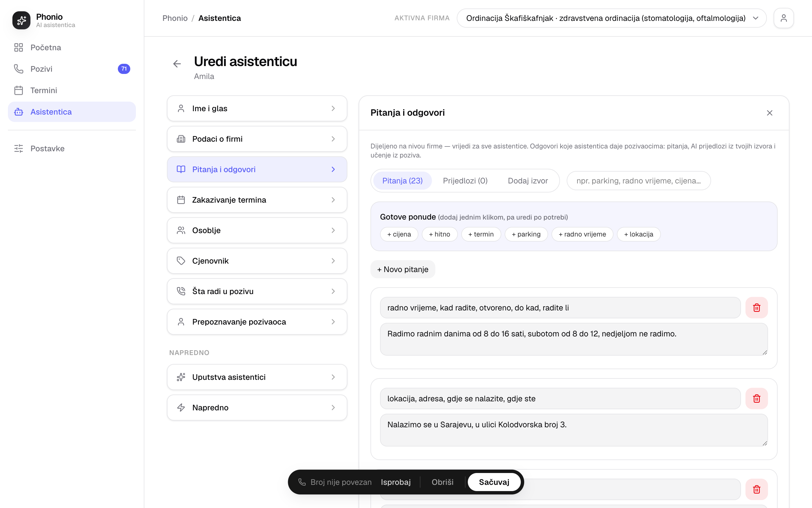Image resolution: width=812 pixels, height=508 pixels.
Task: Open the Aktivna firma dropdown
Action: (x=611, y=18)
